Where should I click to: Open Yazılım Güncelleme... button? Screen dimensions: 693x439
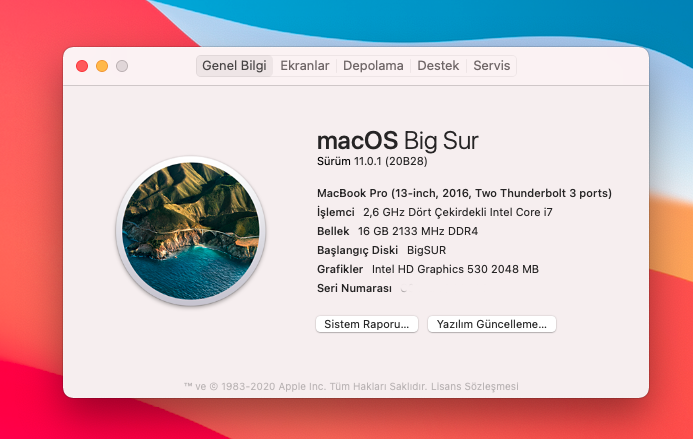[x=491, y=324]
